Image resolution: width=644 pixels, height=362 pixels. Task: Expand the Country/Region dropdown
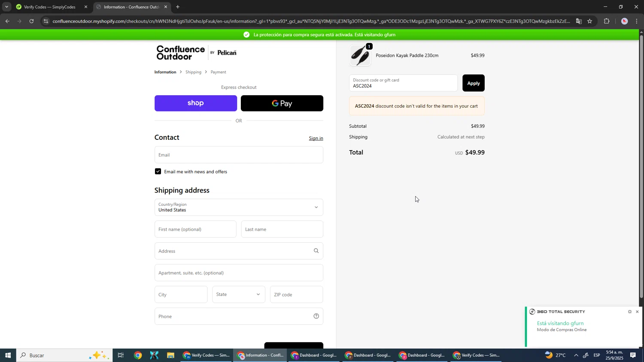pos(239,208)
